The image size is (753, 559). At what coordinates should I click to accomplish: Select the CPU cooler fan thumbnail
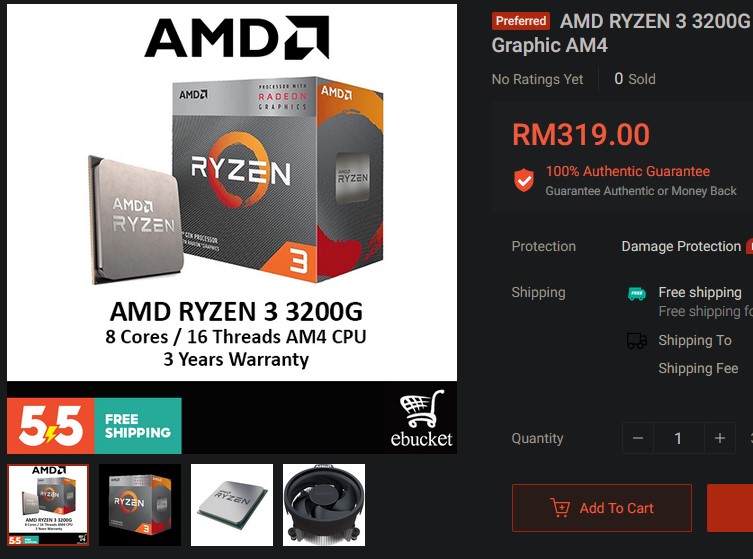pos(324,505)
